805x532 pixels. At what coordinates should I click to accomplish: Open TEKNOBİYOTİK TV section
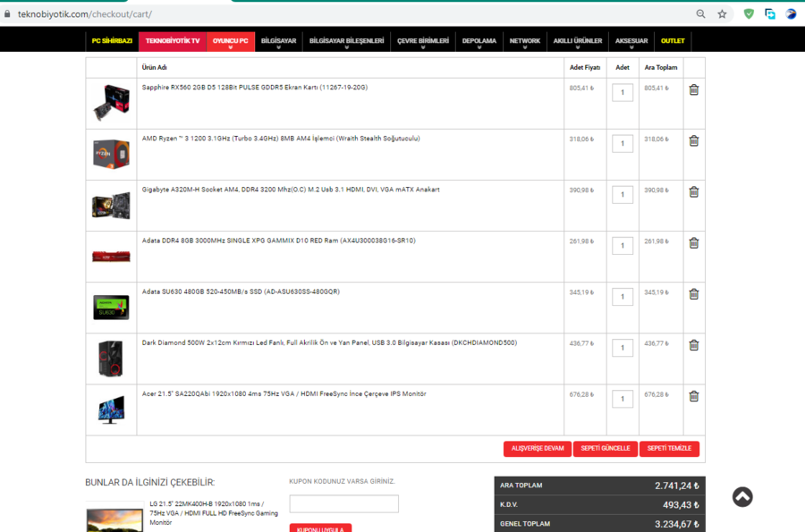[x=173, y=41]
